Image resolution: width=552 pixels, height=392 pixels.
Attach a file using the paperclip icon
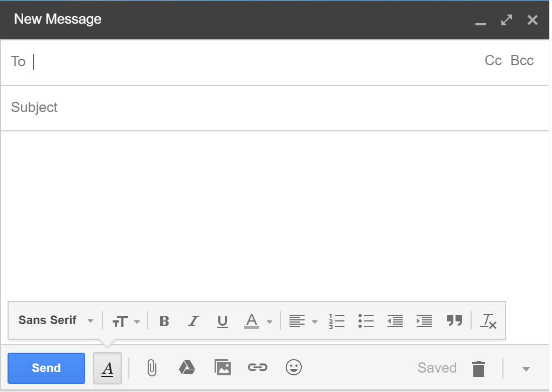click(x=152, y=368)
